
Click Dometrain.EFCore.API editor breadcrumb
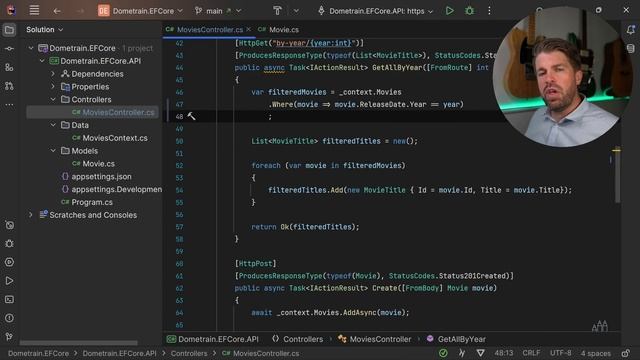213,339
